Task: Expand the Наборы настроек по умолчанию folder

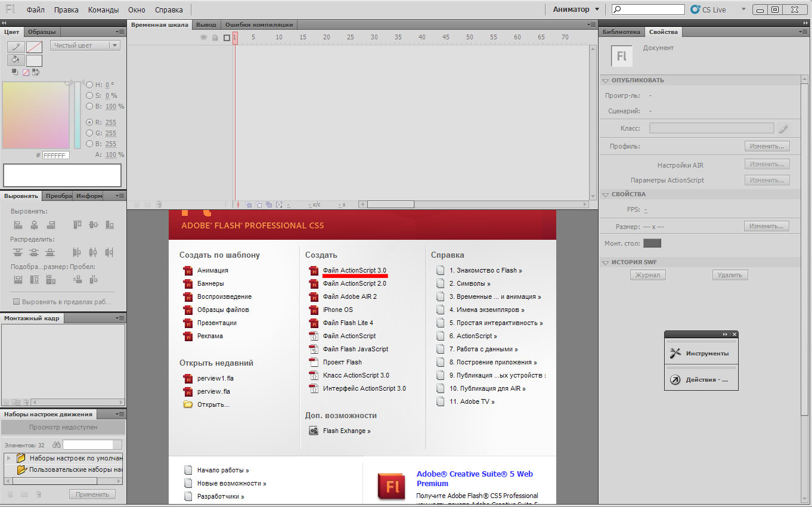Action: click(x=9, y=458)
